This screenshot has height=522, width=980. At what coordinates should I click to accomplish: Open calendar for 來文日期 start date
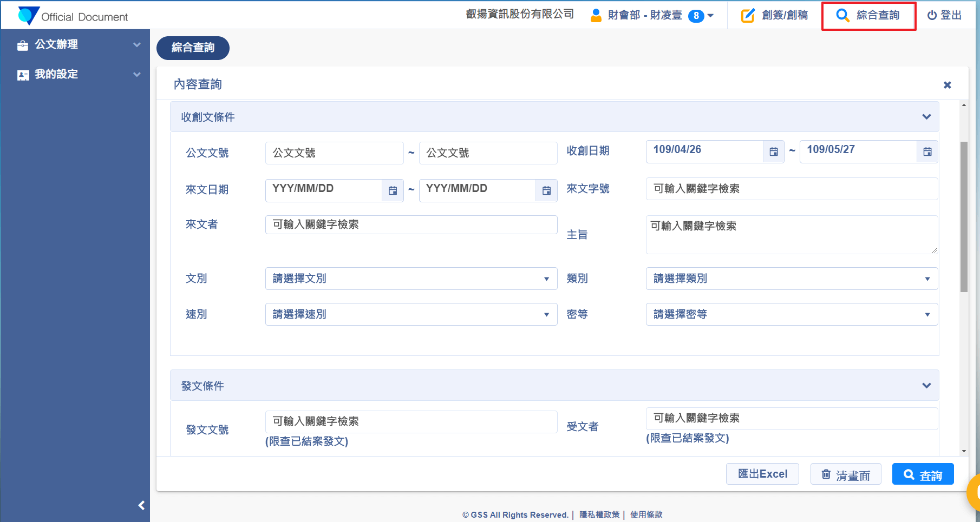[393, 190]
